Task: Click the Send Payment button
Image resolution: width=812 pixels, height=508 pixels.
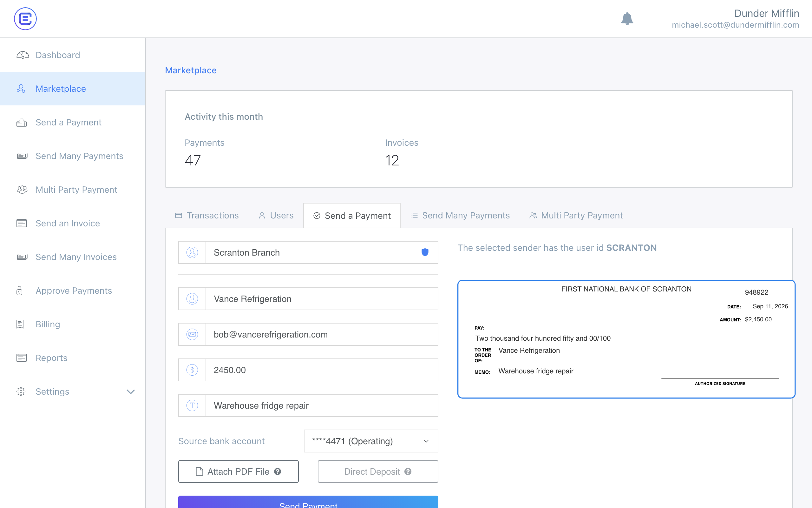Action: tap(308, 502)
